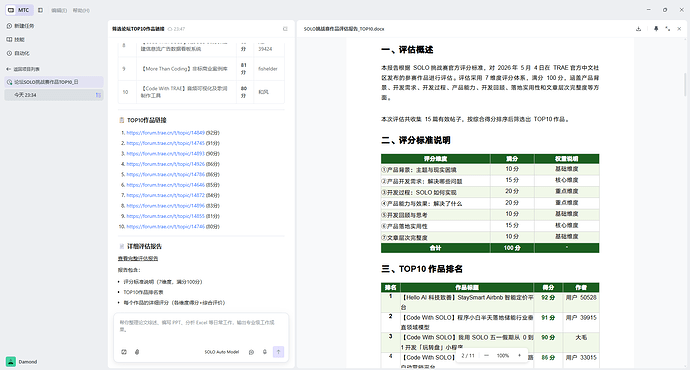
Task: Click the microphone voice input icon
Action: (264, 352)
